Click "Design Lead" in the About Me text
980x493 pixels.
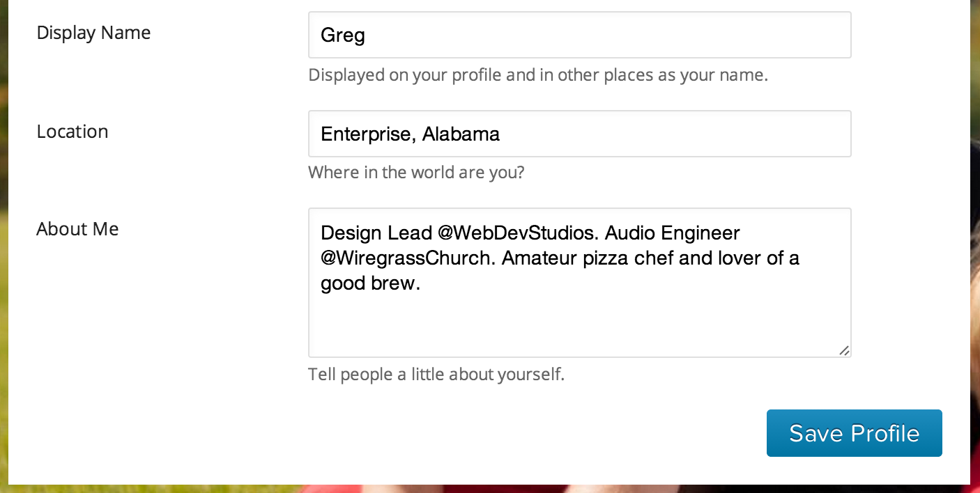click(376, 233)
